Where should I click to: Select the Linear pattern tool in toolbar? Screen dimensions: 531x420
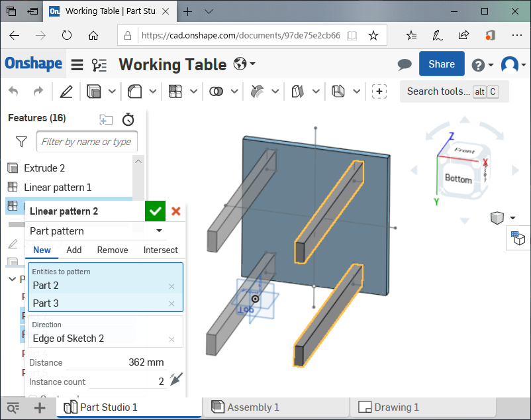tap(175, 91)
